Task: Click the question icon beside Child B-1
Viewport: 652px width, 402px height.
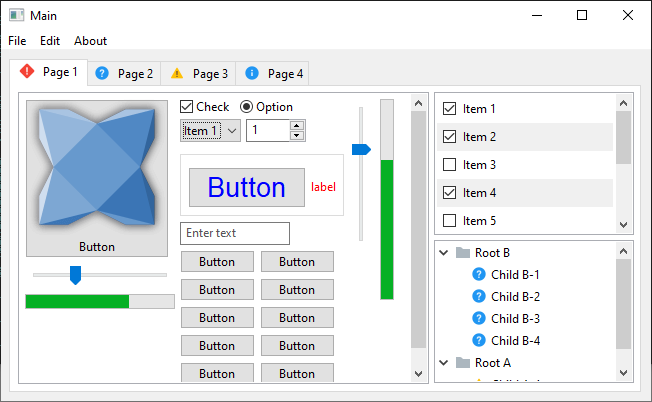Action: [479, 274]
